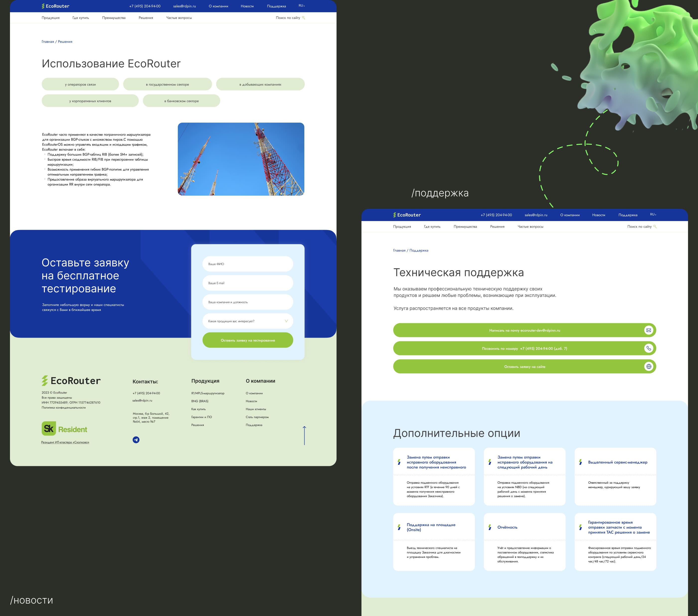Click the Sk Resident logo
This screenshot has width=698, height=616.
[x=65, y=429]
